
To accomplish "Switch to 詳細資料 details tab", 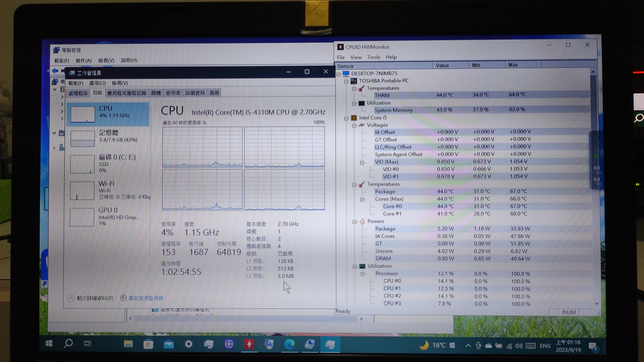I will 195,93.
